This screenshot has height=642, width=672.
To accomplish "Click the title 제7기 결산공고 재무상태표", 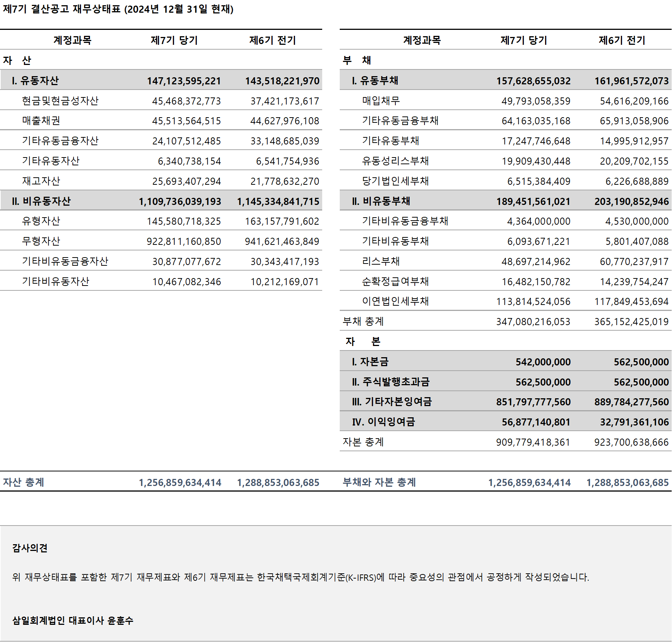I will coord(62,9).
